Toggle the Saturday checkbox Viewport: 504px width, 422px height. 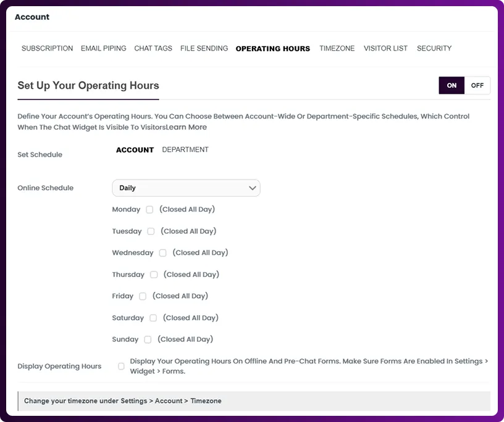(153, 318)
